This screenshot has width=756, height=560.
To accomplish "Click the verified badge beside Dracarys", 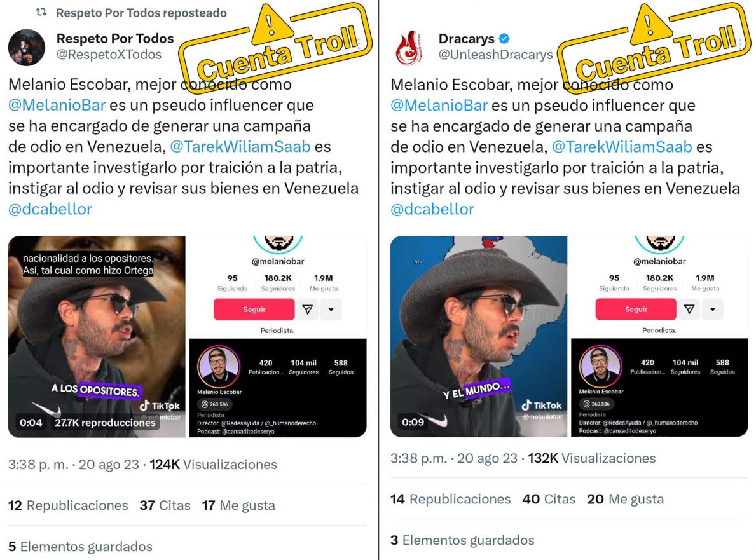I will pos(505,38).
